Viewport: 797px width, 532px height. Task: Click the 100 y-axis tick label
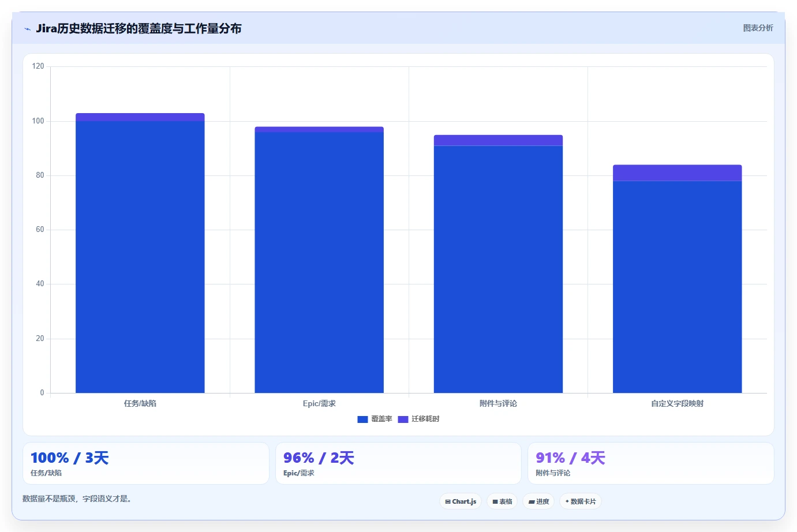[x=38, y=121]
